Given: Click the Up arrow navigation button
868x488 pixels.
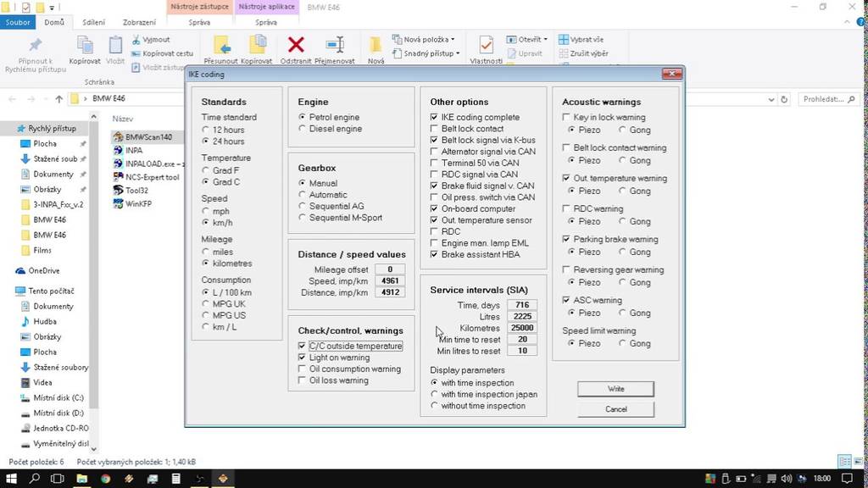Looking at the screenshot, I should pos(59,99).
